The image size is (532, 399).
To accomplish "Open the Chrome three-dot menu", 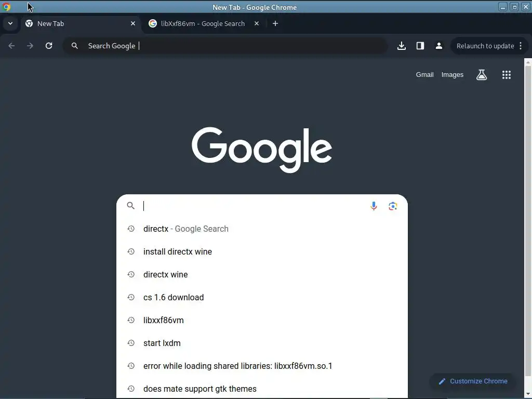I will point(521,46).
